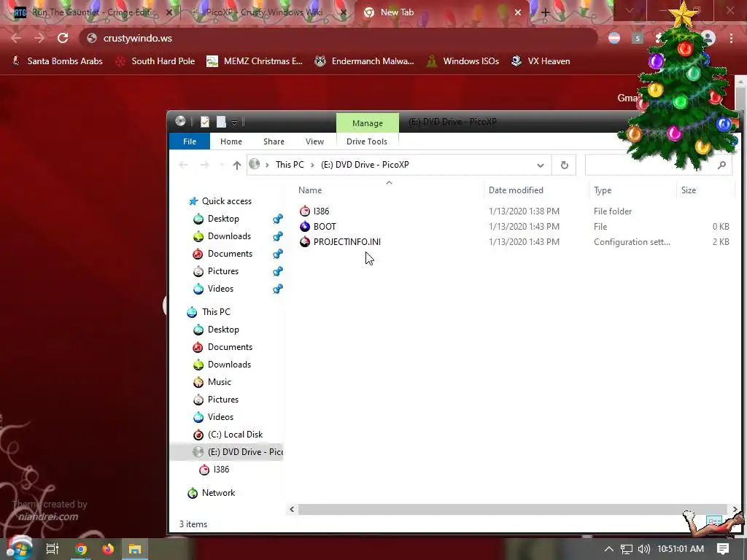This screenshot has height=560, width=747.
Task: Unpin Videos via its pin icon
Action: 278,289
